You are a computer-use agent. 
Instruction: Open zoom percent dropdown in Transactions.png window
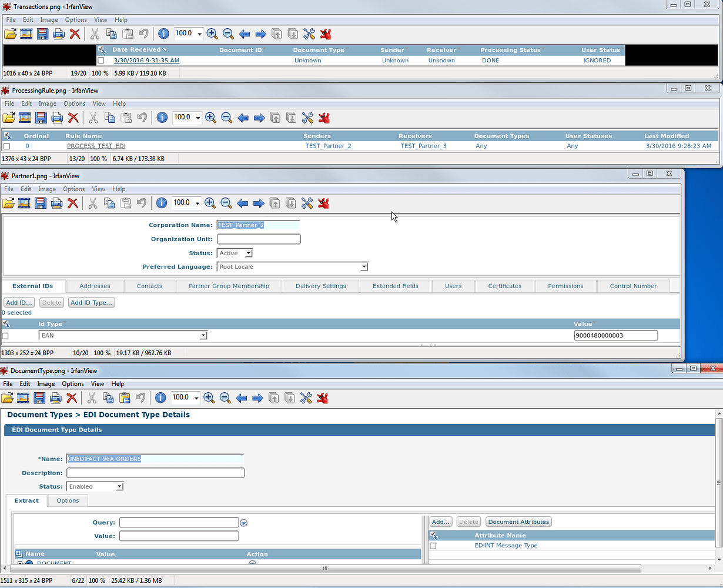point(199,34)
